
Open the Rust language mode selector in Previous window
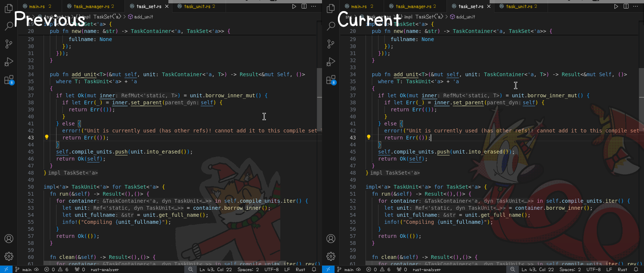coord(300,270)
